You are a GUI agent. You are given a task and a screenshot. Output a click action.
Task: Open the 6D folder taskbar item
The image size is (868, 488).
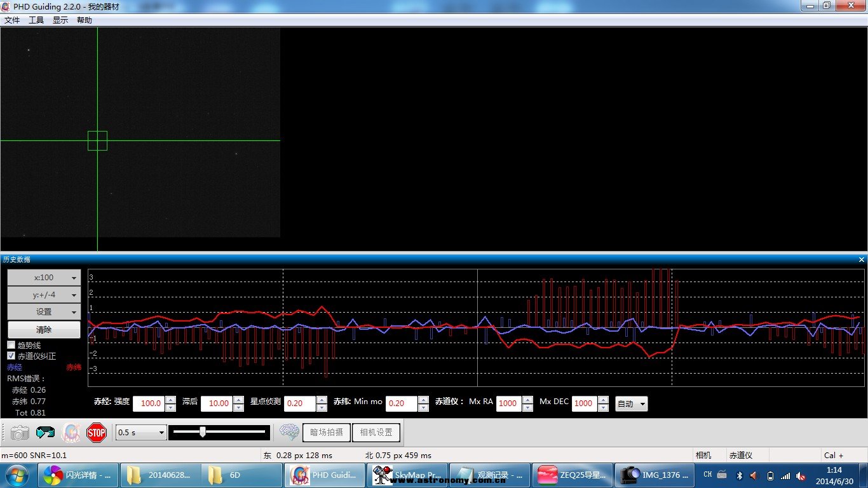(242, 475)
